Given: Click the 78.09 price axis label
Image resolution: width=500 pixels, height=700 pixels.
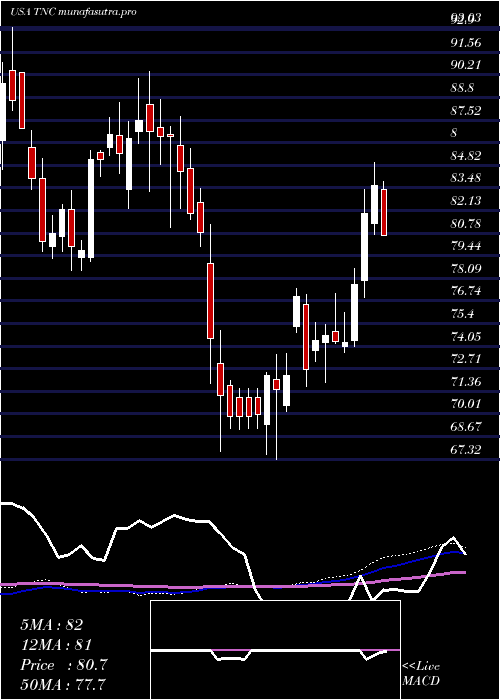Looking at the screenshot, I should [x=466, y=268].
